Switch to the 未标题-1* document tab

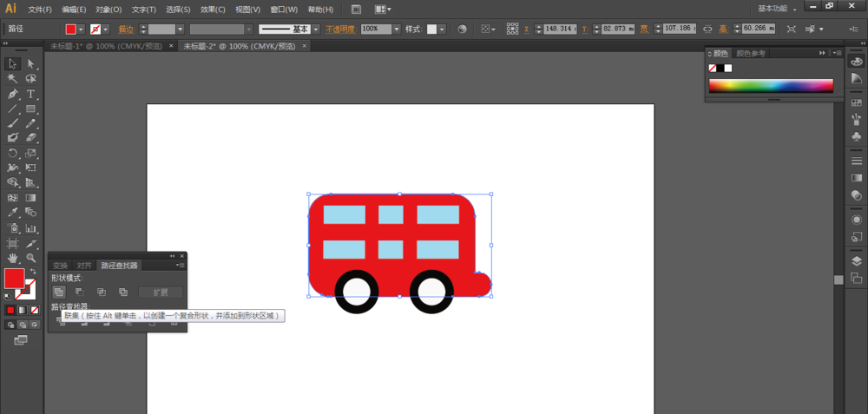[x=106, y=46]
